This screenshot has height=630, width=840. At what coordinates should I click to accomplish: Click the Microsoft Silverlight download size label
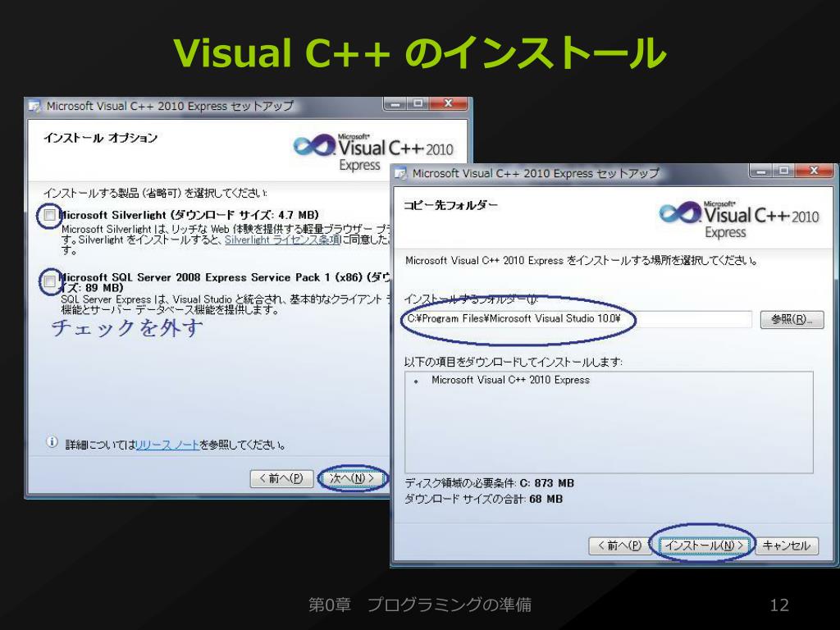point(190,216)
